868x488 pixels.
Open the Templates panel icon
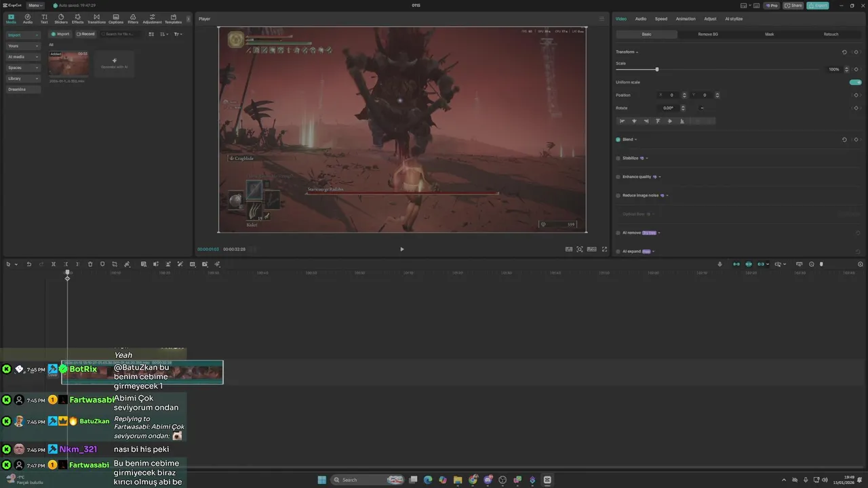174,18
